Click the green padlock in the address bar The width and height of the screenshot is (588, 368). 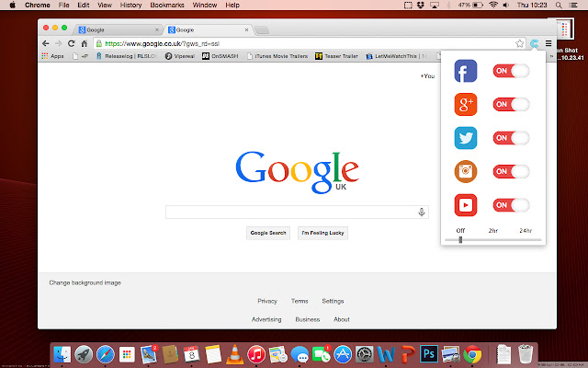pyautogui.click(x=99, y=43)
